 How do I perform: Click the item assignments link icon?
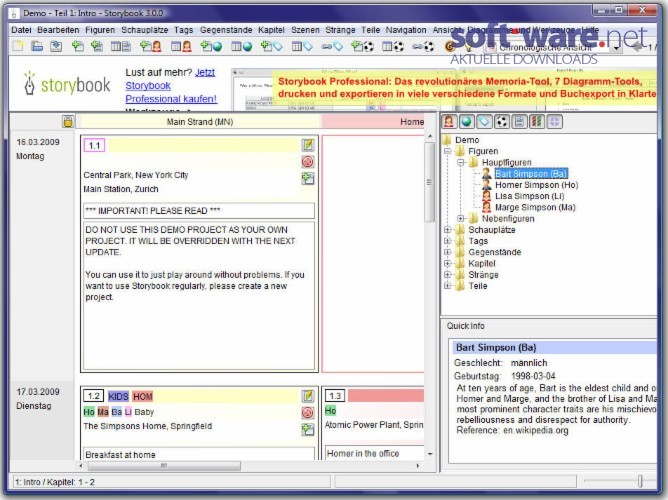(x=423, y=46)
